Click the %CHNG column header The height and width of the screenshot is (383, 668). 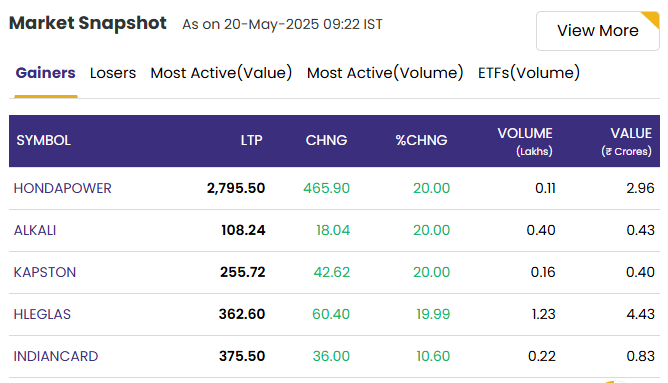tap(421, 140)
